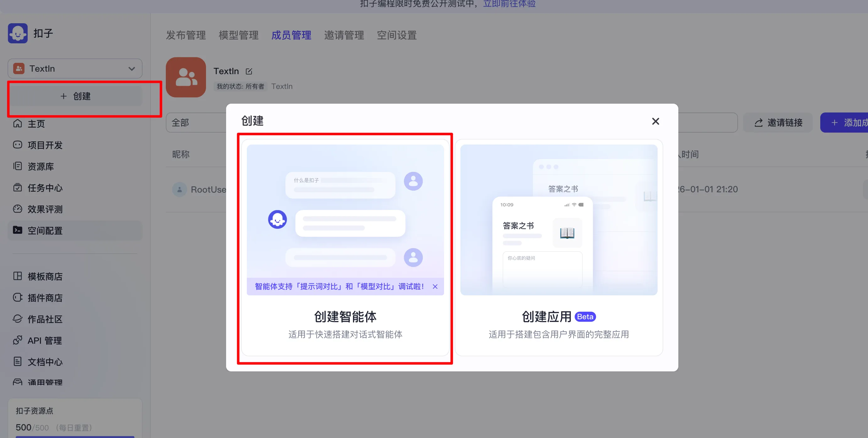Click the Beta badge
868x438 pixels.
[x=585, y=317]
